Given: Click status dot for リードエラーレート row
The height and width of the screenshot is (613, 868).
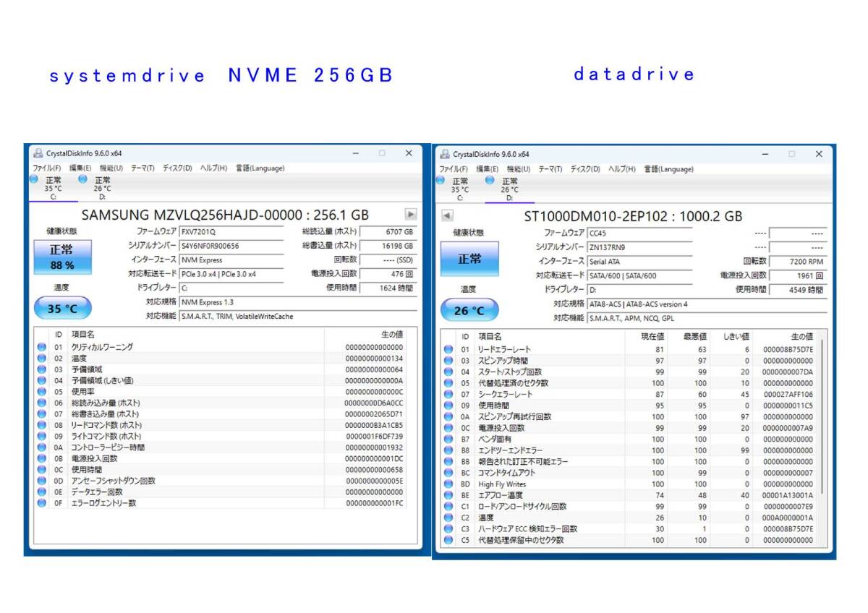Looking at the screenshot, I should coord(448,350).
